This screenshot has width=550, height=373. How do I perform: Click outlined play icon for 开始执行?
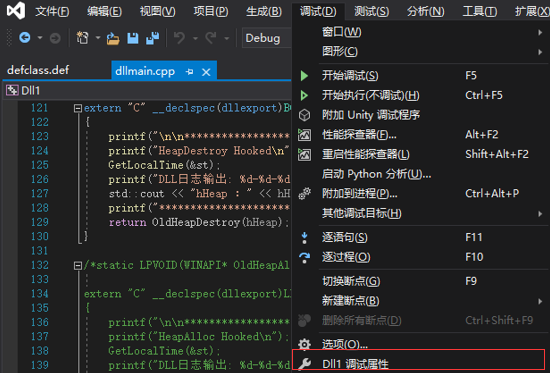[x=304, y=95]
